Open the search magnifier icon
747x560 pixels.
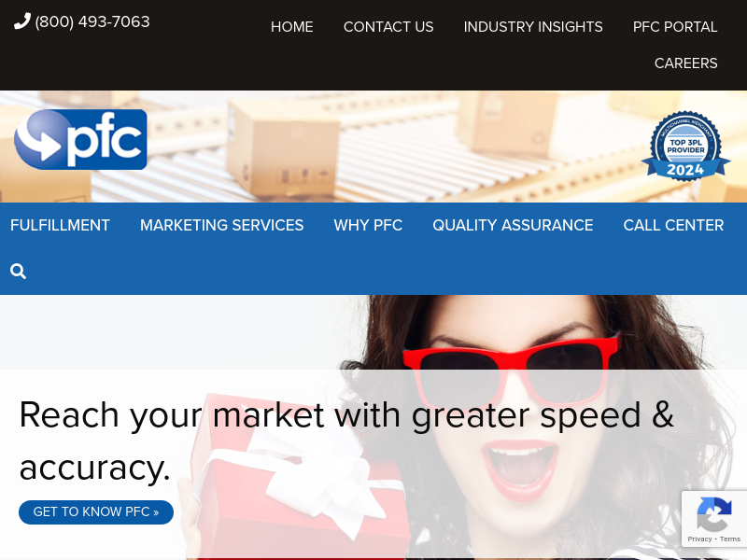click(18, 272)
